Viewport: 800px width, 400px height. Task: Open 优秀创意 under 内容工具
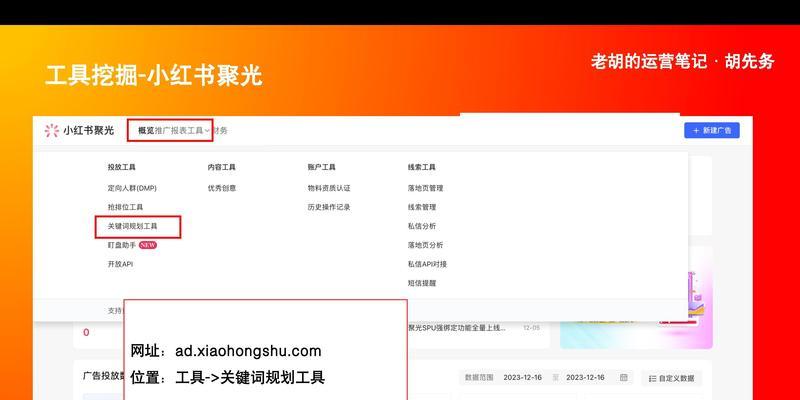tap(221, 188)
